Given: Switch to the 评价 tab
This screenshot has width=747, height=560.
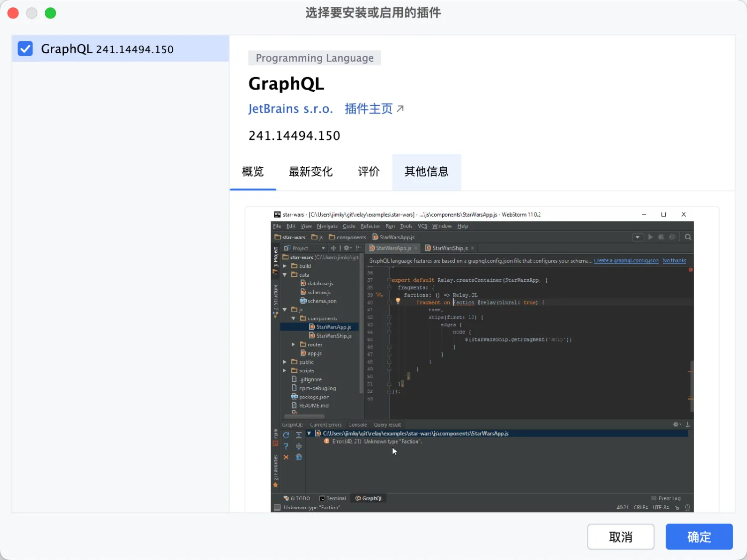Looking at the screenshot, I should coord(369,172).
